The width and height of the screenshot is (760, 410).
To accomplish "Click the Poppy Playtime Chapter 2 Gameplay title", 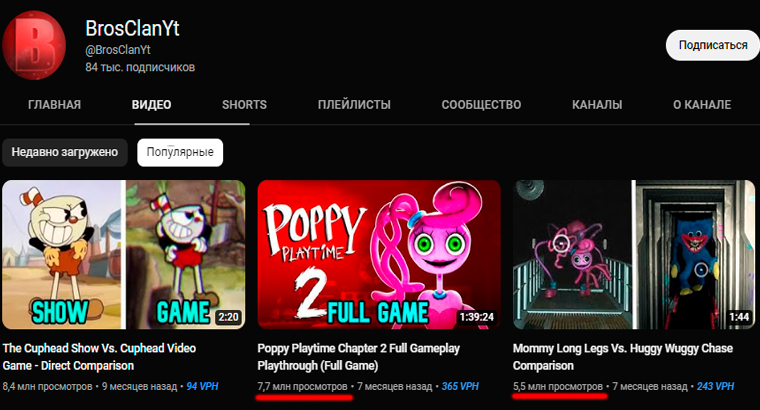I will click(x=359, y=357).
